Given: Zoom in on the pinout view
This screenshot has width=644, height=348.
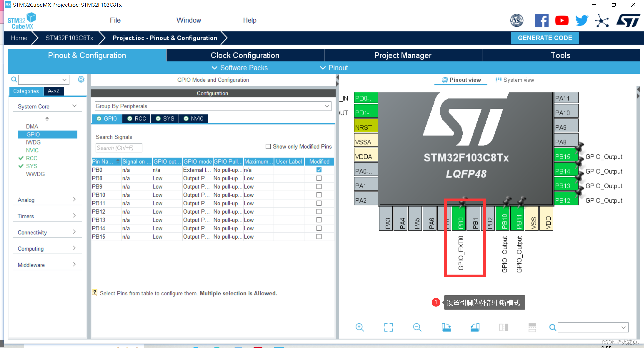Looking at the screenshot, I should [360, 327].
